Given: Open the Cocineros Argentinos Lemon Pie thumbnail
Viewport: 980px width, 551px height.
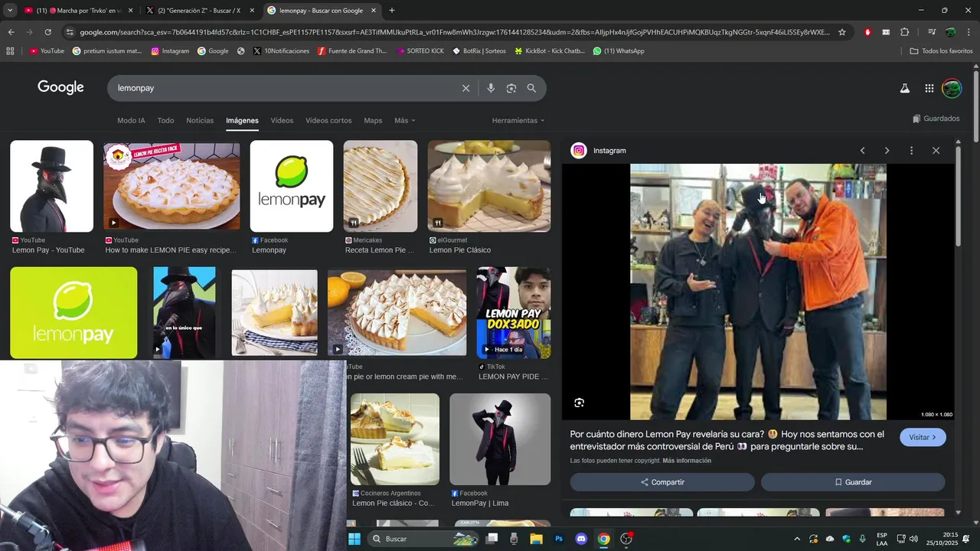Looking at the screenshot, I should click(395, 439).
